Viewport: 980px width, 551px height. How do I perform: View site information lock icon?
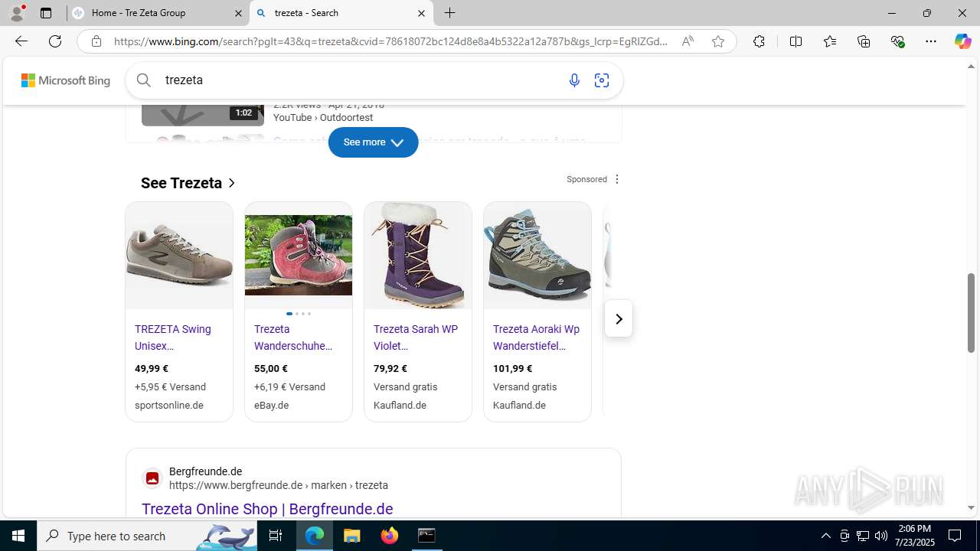point(96,41)
